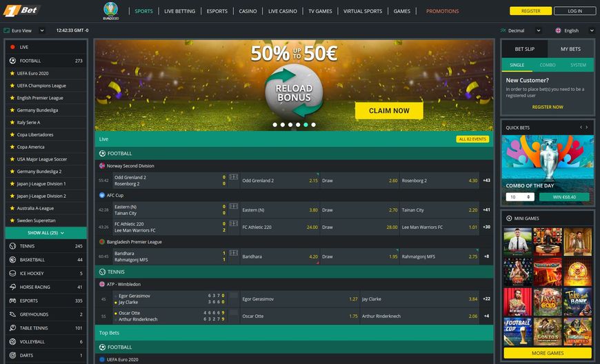
Task: Click the Win €68.40 button
Action: (564, 197)
